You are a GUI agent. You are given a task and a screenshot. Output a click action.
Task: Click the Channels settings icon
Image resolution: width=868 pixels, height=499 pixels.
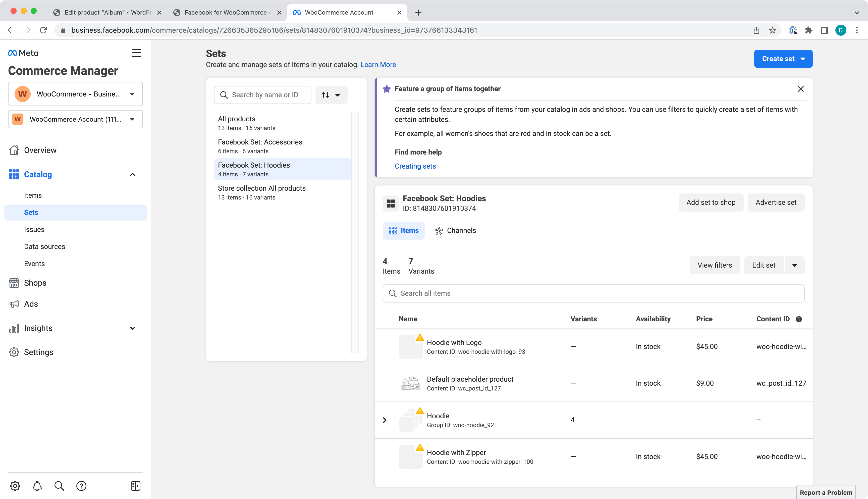pos(439,231)
